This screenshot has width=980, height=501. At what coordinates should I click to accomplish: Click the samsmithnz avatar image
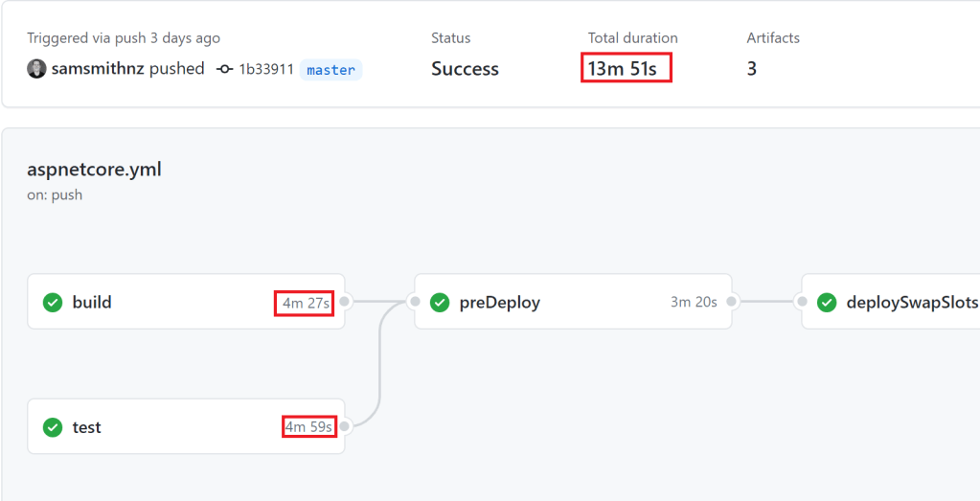[36, 69]
